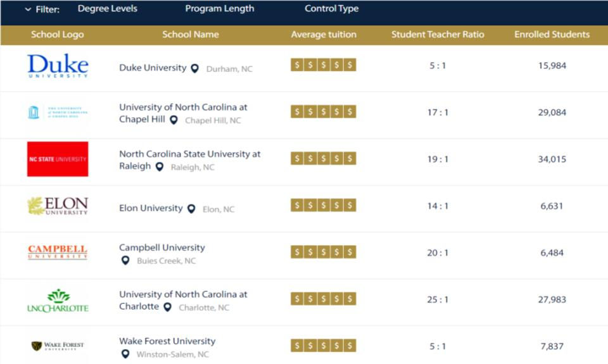Click the NC State University red logo

(58, 159)
